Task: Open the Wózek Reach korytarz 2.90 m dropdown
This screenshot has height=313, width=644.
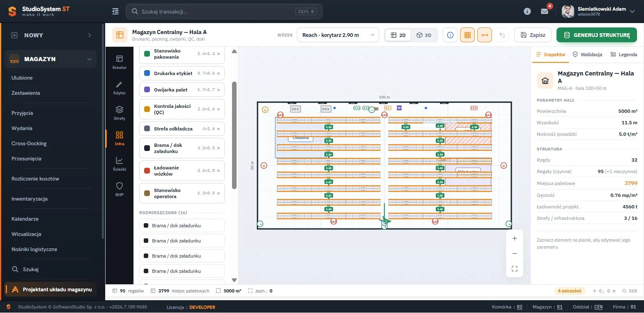Action: [x=338, y=35]
